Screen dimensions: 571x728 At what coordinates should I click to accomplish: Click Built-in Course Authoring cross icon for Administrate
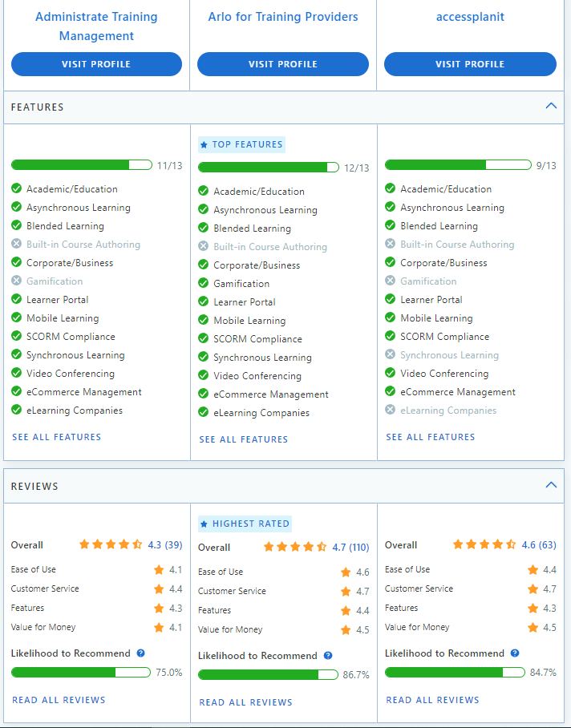pos(16,244)
